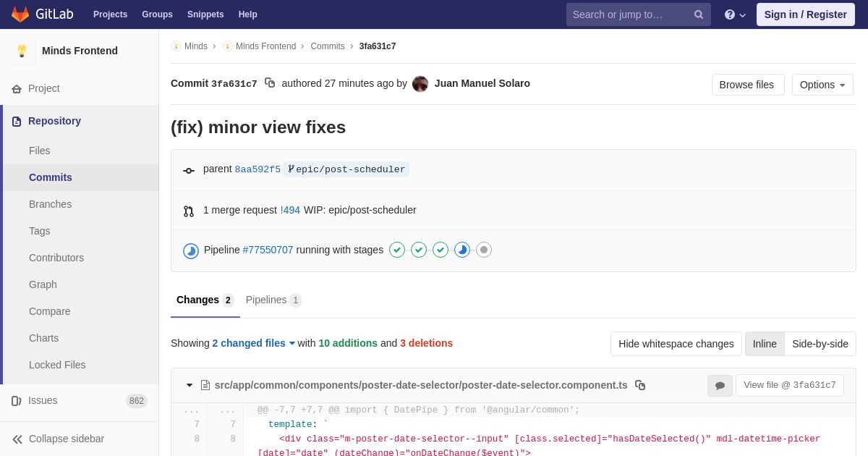Toggle comments for this file with the speech-bubble button
Viewport: 868px width, 456px height.
coord(720,386)
